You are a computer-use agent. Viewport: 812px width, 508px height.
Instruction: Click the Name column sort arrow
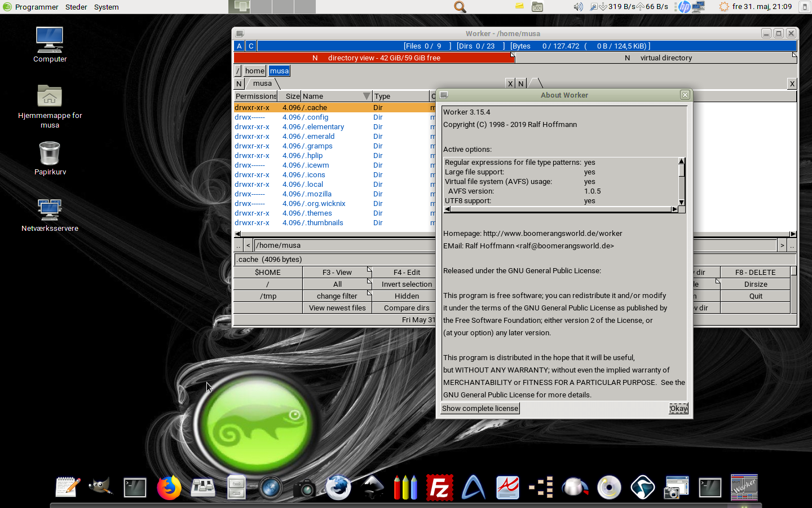point(367,97)
